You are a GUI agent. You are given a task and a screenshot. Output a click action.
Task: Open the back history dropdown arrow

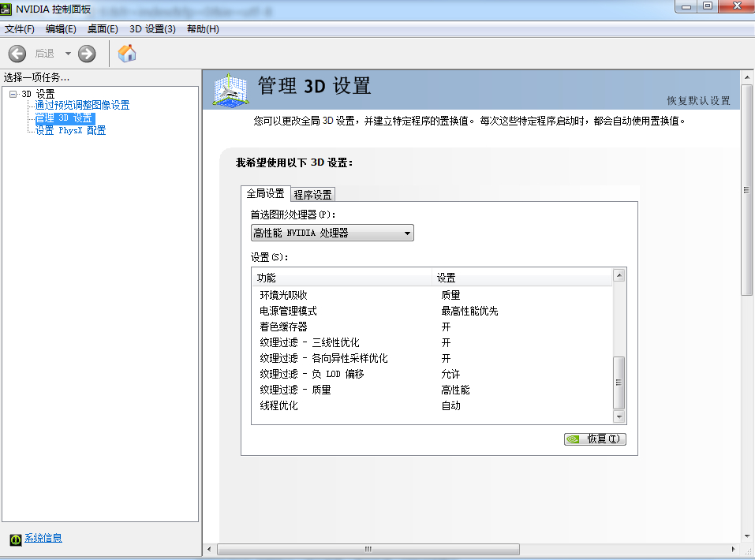coord(68,54)
